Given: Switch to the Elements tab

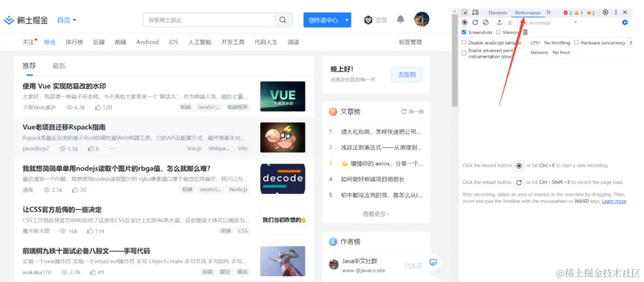Looking at the screenshot, I should click(497, 13).
